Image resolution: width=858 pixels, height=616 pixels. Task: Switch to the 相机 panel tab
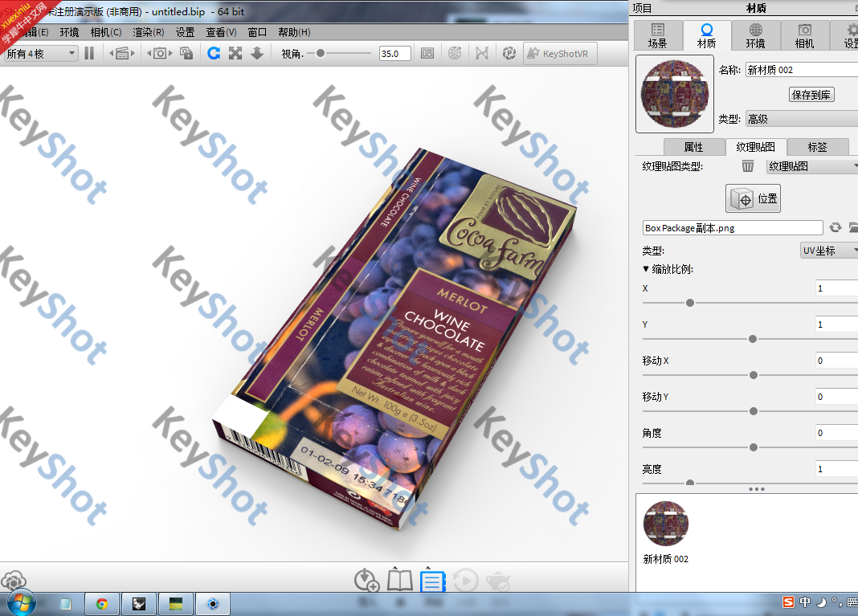tap(804, 36)
